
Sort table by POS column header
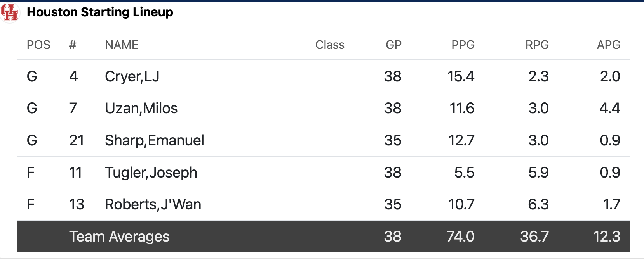click(38, 45)
